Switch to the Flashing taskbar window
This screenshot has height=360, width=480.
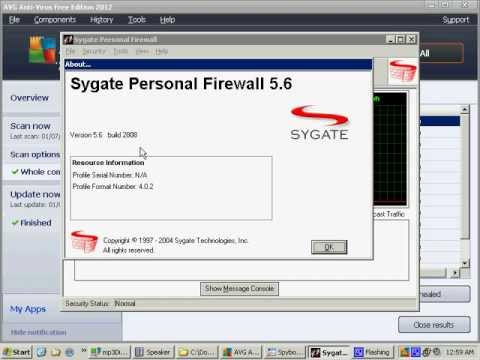click(x=373, y=352)
